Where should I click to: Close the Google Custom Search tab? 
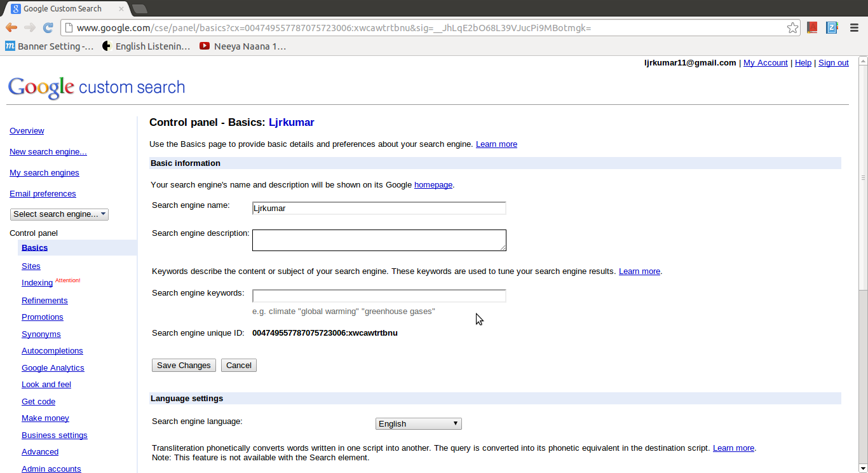click(x=121, y=9)
